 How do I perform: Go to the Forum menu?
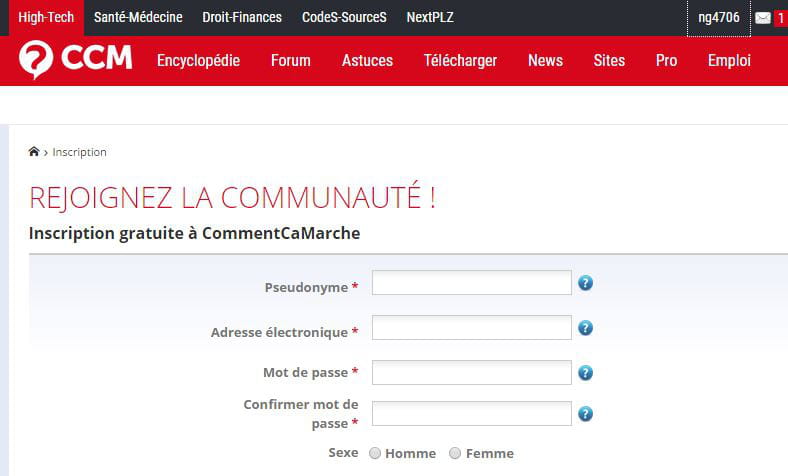[290, 61]
